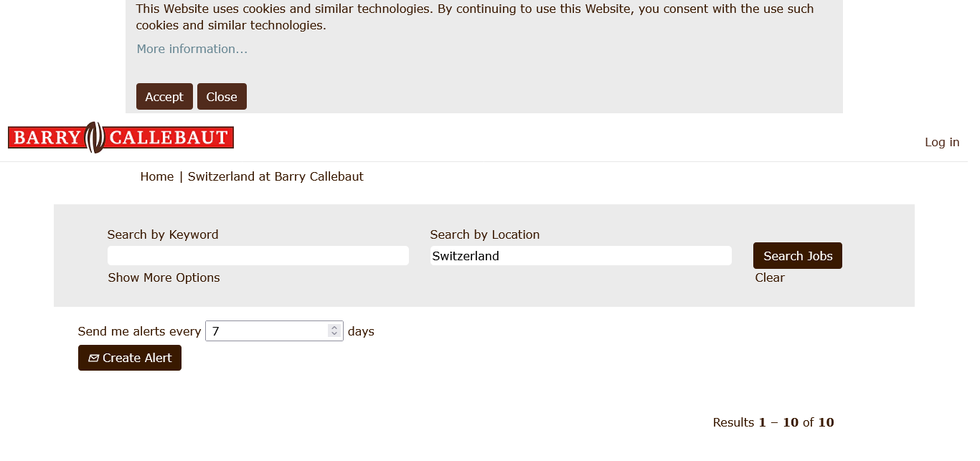Decrease alert days with the down arrow

[x=334, y=334]
